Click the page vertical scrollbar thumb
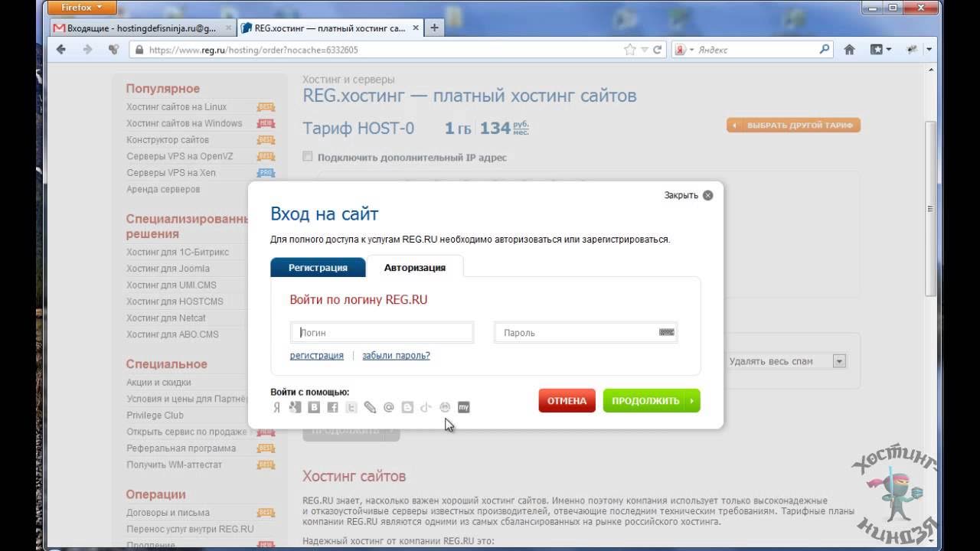This screenshot has width=980, height=551. click(930, 208)
